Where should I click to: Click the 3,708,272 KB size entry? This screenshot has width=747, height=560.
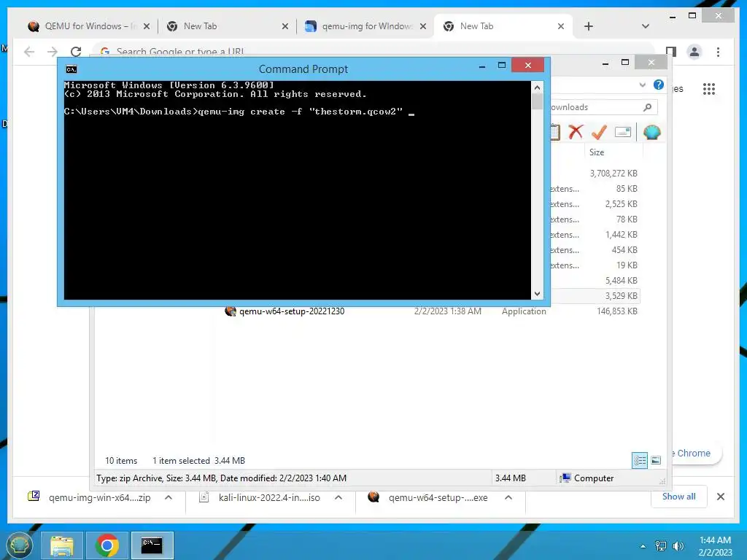[x=614, y=174]
